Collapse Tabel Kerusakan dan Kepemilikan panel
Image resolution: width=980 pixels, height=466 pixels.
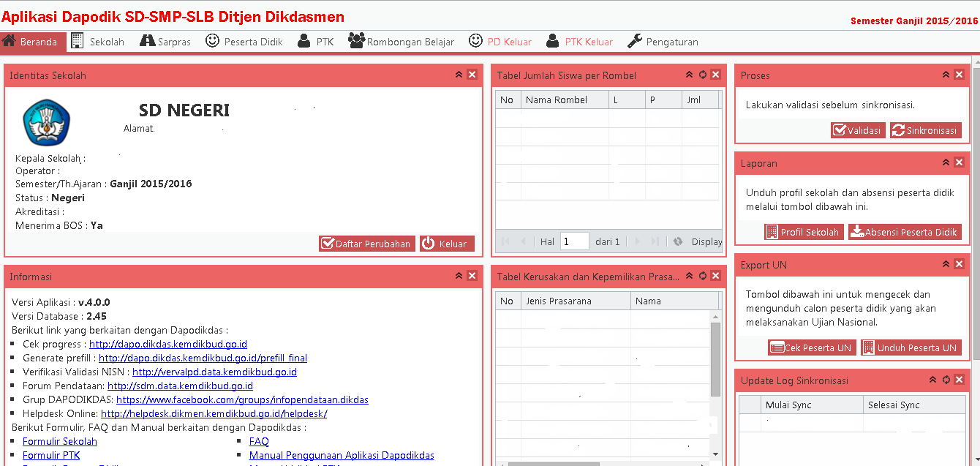pos(689,276)
